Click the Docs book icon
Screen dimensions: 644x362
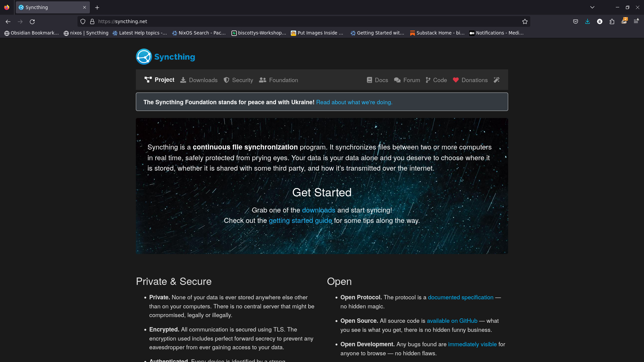tap(369, 80)
